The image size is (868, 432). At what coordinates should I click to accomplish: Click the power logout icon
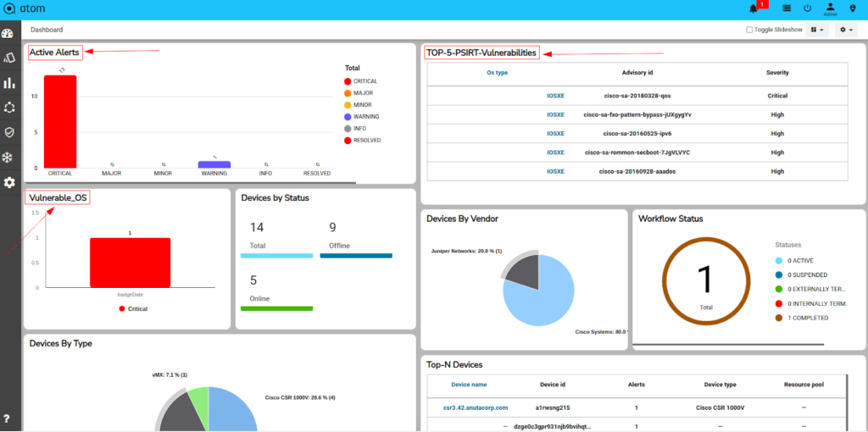pos(807,8)
